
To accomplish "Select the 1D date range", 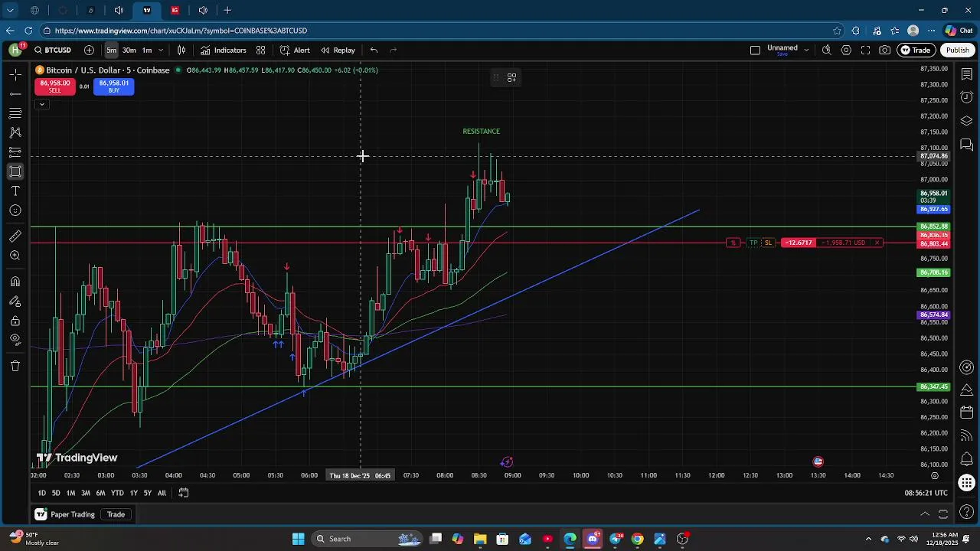I will coord(41,494).
